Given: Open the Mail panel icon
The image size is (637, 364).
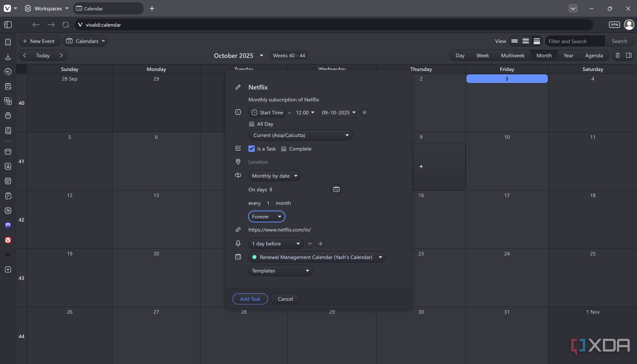Looking at the screenshot, I should tap(8, 152).
